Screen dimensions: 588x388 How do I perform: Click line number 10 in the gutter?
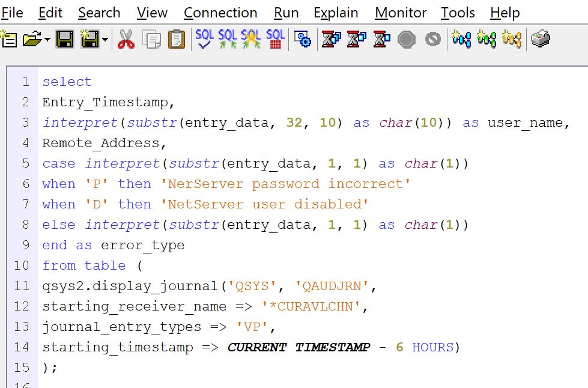[x=21, y=265]
